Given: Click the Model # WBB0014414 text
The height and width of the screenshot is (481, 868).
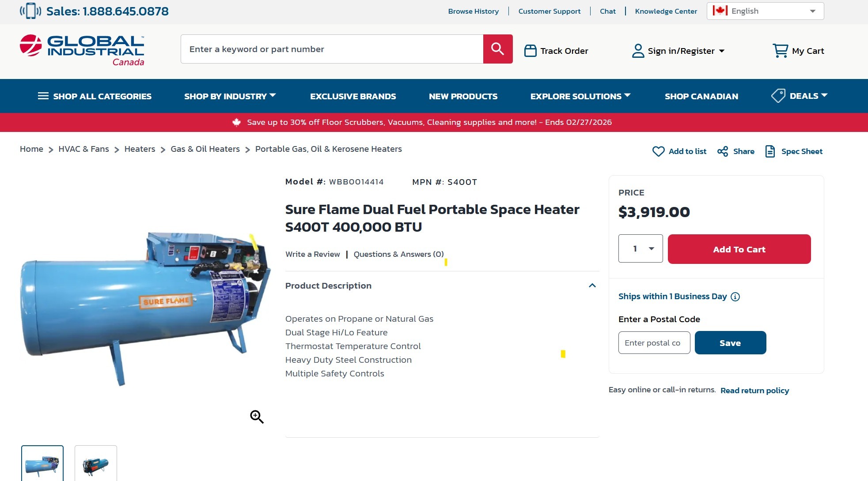Looking at the screenshot, I should pyautogui.click(x=334, y=182).
